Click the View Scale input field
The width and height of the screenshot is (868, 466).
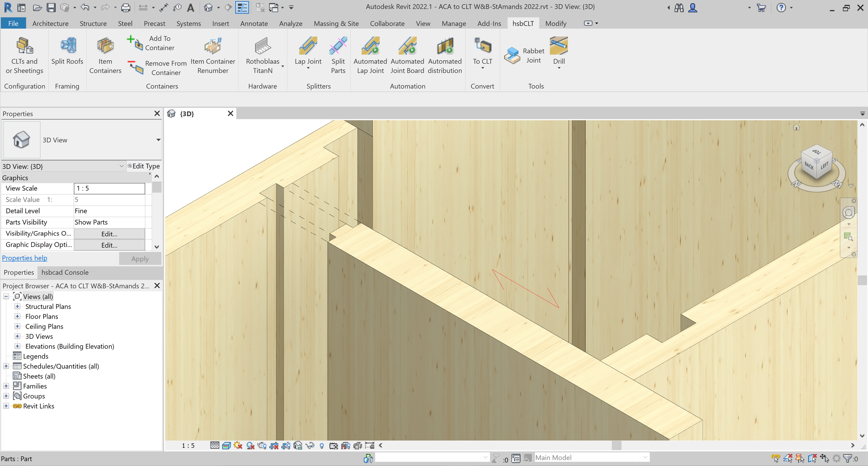point(109,188)
